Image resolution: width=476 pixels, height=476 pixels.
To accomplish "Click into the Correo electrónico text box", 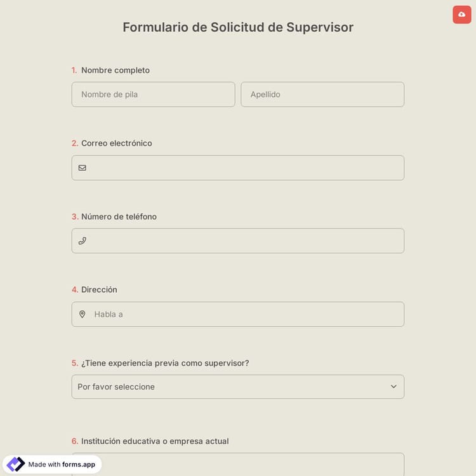I will tap(244, 168).
